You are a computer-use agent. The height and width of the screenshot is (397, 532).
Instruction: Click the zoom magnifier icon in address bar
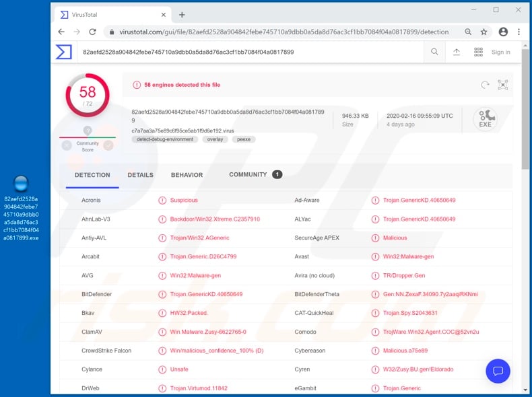468,32
